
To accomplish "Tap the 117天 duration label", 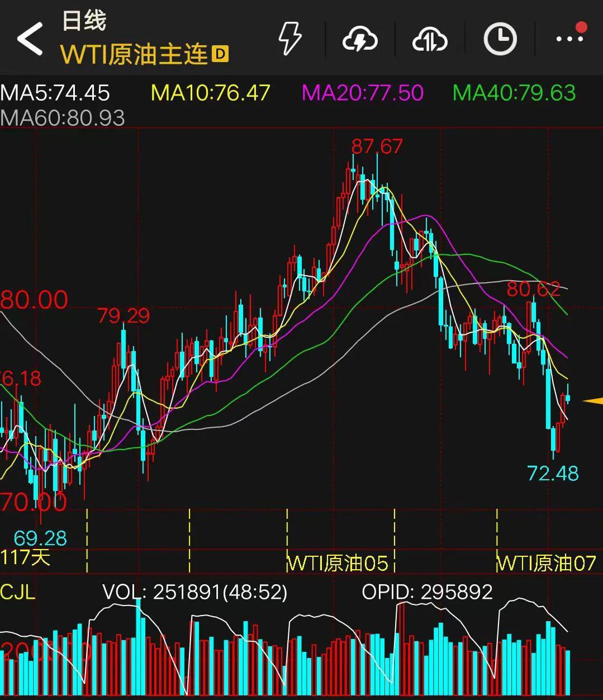I will click(x=25, y=557).
